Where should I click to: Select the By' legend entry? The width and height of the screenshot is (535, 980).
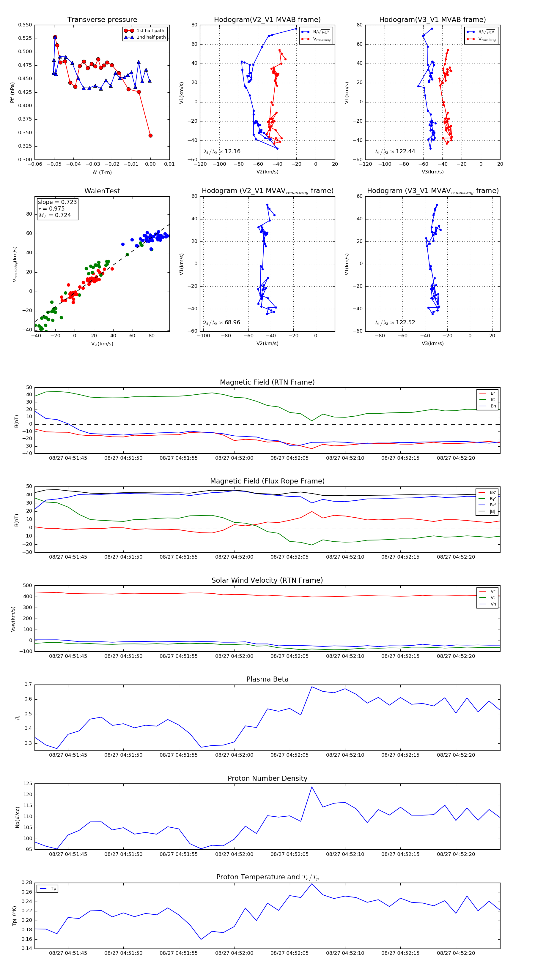pos(487,499)
